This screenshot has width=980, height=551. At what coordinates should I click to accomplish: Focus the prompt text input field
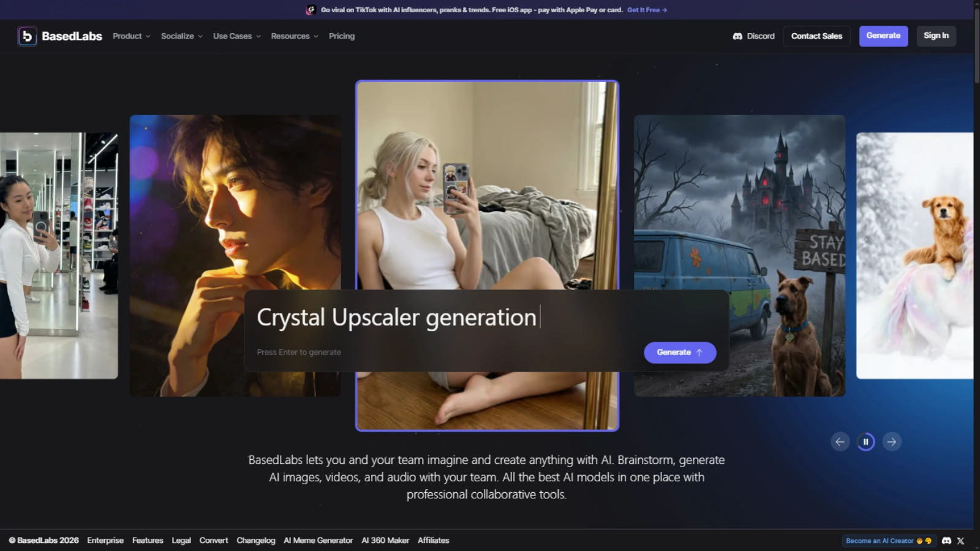429,318
